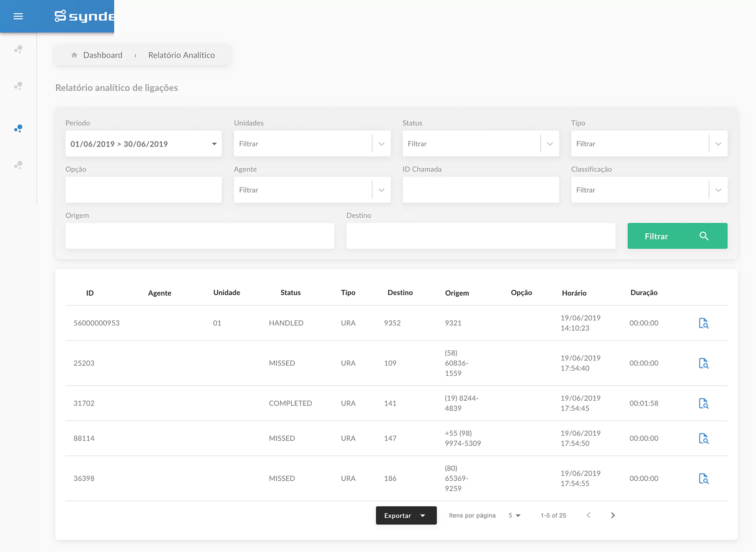Viewport: 756px width, 552px height.
Task: Change items per page value
Action: [x=514, y=515]
